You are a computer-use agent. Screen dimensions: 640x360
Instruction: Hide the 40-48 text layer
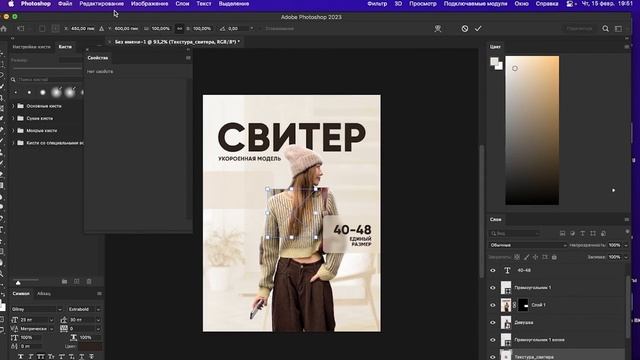pos(493,270)
